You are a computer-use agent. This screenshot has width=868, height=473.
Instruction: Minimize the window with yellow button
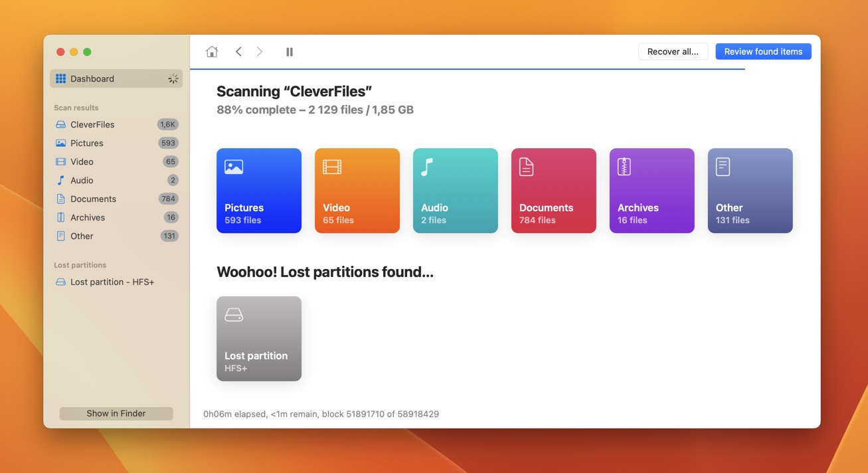[x=74, y=52]
